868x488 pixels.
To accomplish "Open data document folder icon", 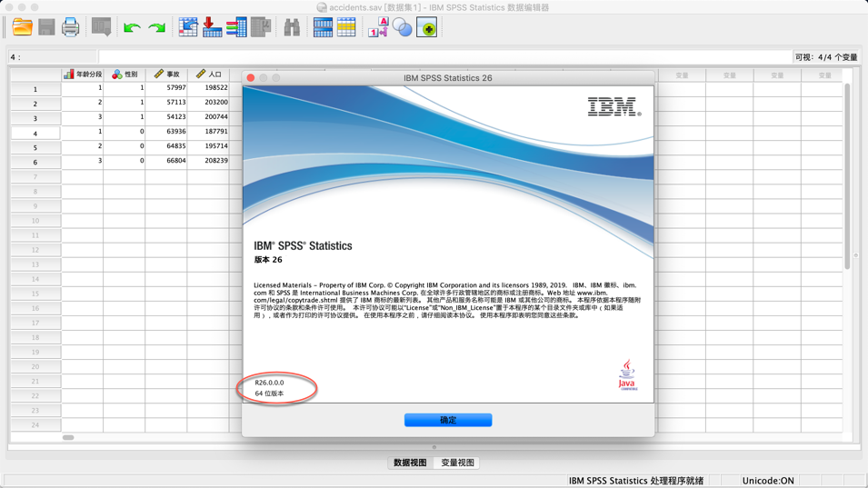I will pos(22,27).
